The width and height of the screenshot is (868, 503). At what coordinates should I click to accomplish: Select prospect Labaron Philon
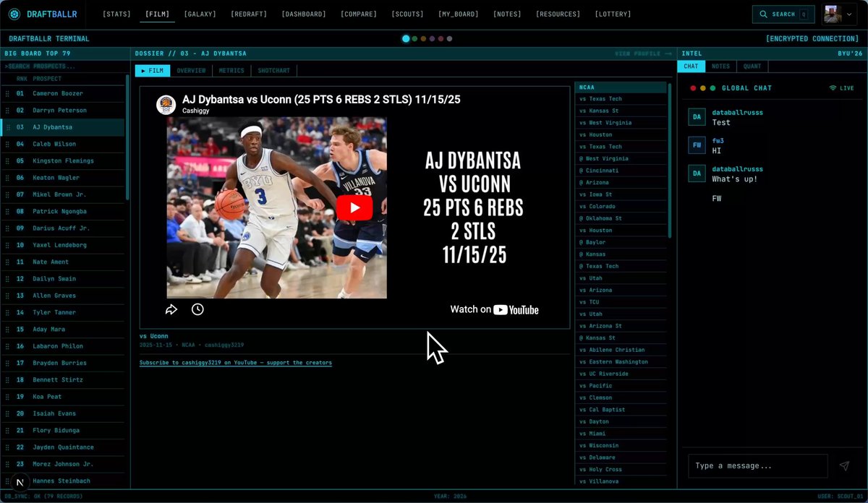tap(64, 346)
